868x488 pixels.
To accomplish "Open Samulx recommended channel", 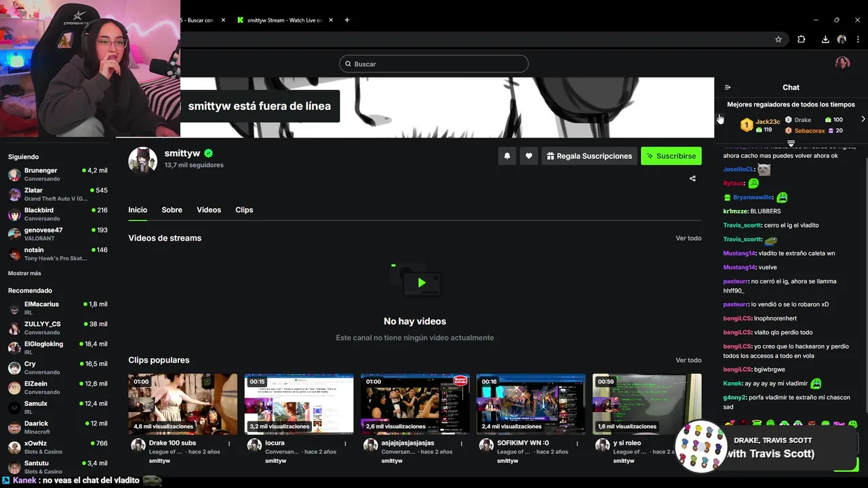I will (x=58, y=407).
